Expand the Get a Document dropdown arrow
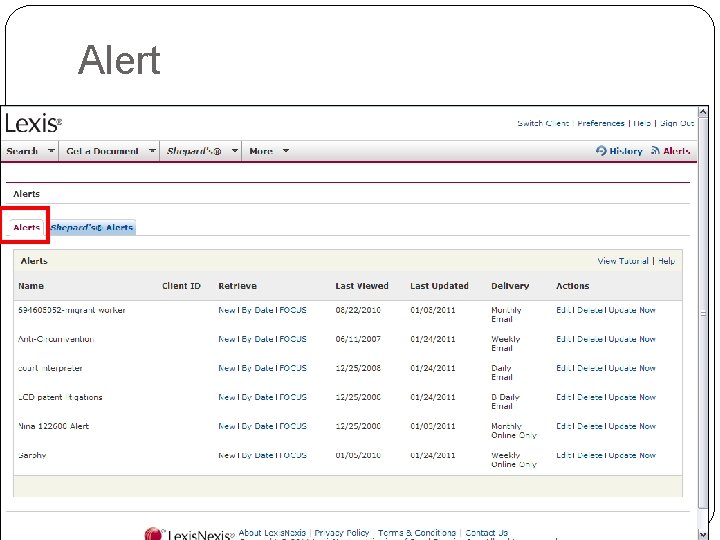The width and height of the screenshot is (720, 540). 152,151
